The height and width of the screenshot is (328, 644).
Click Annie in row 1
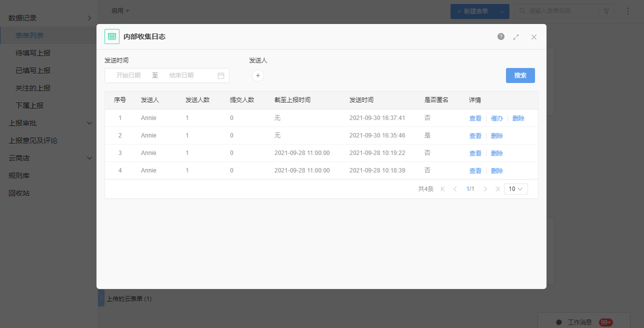click(148, 118)
